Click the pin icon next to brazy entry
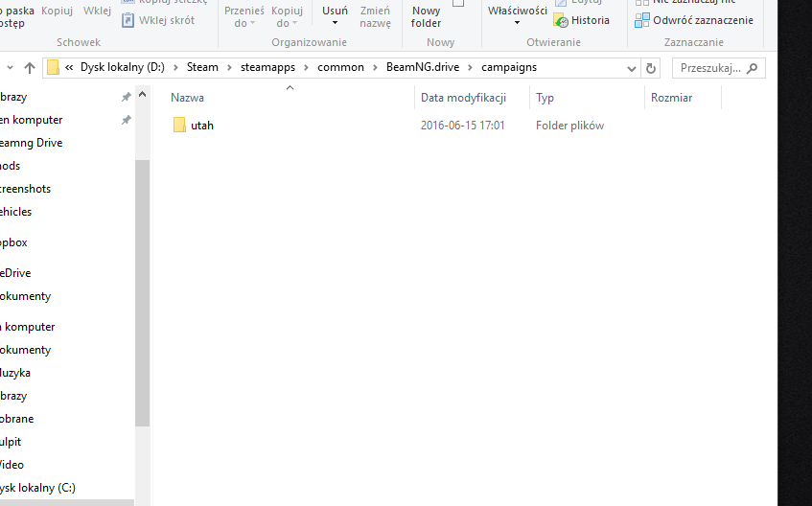Viewport: 812px width, 506px height. click(x=126, y=97)
